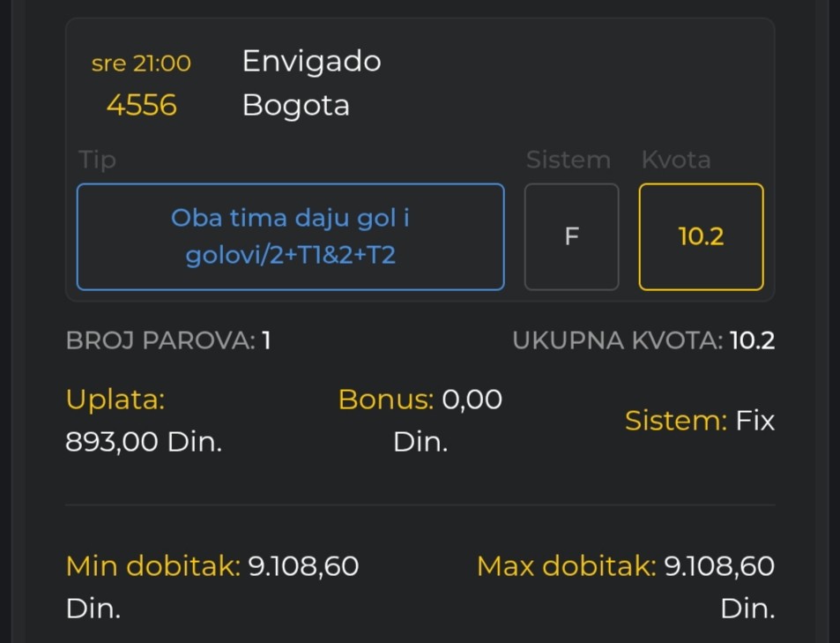Open the Sistem: Fix setting
Screen dimensions: 840x643
[699, 421]
